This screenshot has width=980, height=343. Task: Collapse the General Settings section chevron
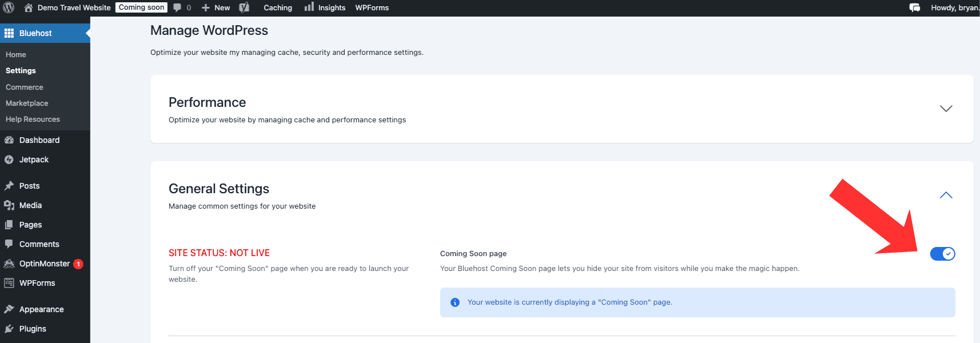tap(946, 195)
